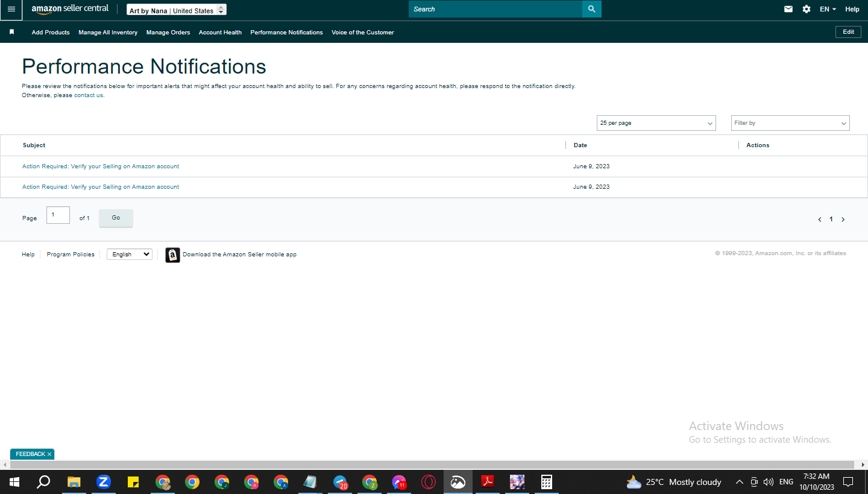Click the Amazon Seller Central logo
The height and width of the screenshot is (494, 868).
70,9
